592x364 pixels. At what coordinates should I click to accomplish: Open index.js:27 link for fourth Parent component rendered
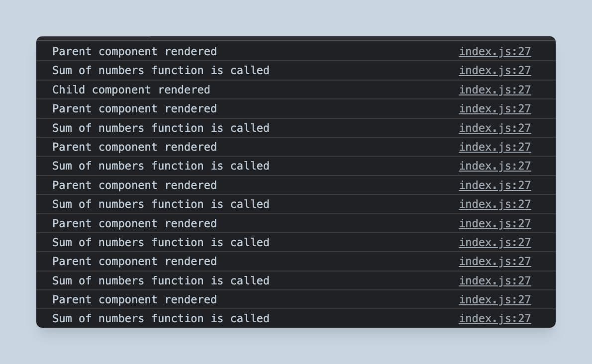click(494, 185)
